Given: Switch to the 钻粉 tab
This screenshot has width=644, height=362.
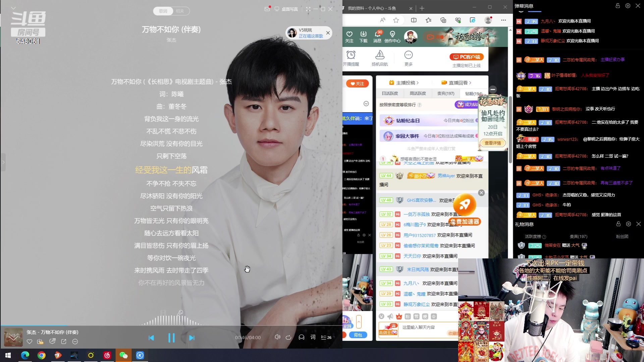Looking at the screenshot, I should coord(473,94).
